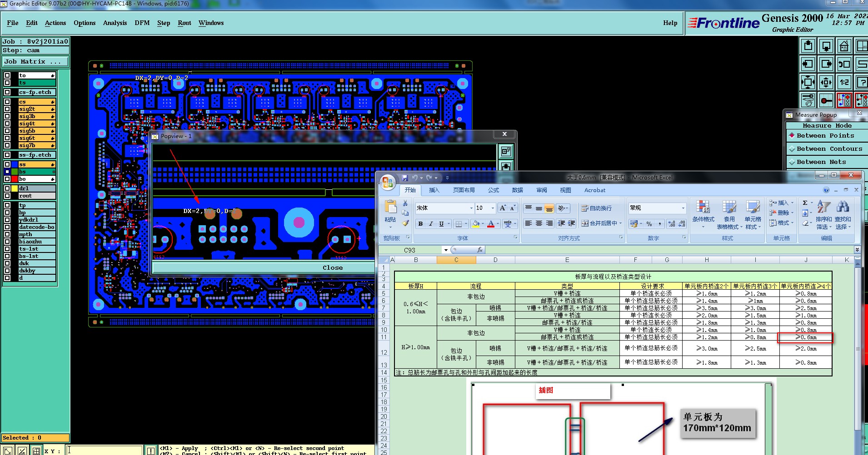Toggle the checkbox for layer rout
This screenshot has height=455, width=868.
7,196
